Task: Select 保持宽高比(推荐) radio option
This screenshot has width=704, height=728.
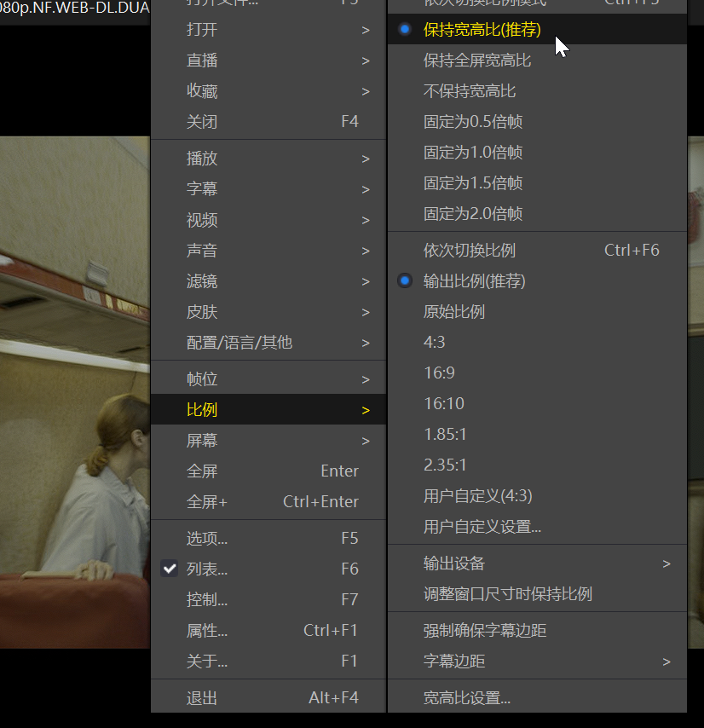Action: point(537,29)
